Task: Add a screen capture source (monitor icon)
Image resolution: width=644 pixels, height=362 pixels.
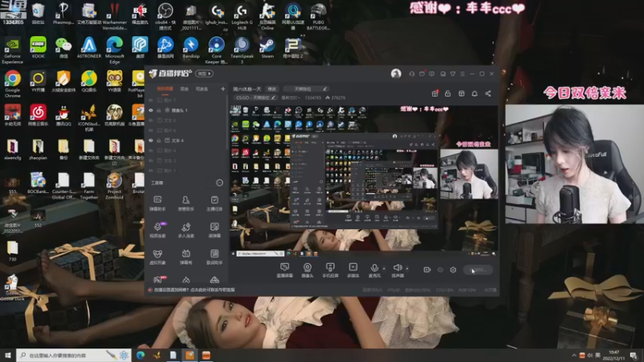Action: [285, 270]
